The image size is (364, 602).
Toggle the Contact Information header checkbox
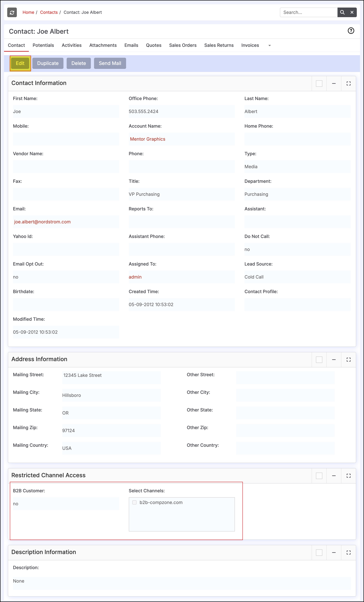319,84
